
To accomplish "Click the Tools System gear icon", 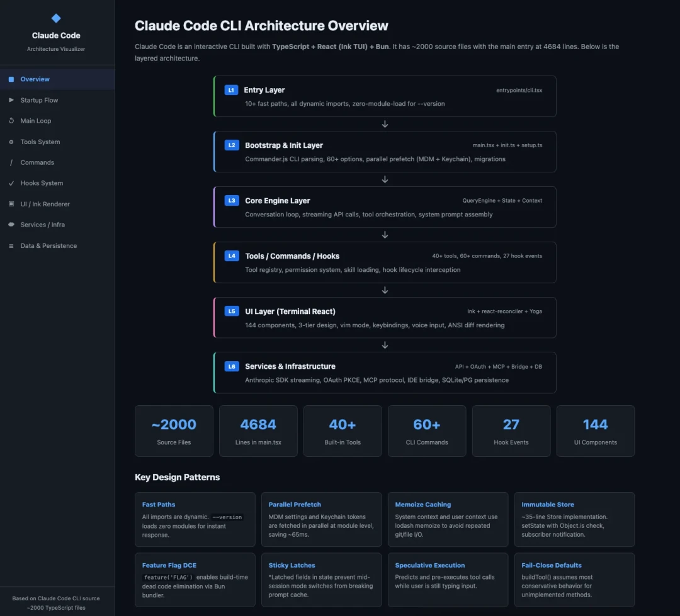I will [11, 142].
